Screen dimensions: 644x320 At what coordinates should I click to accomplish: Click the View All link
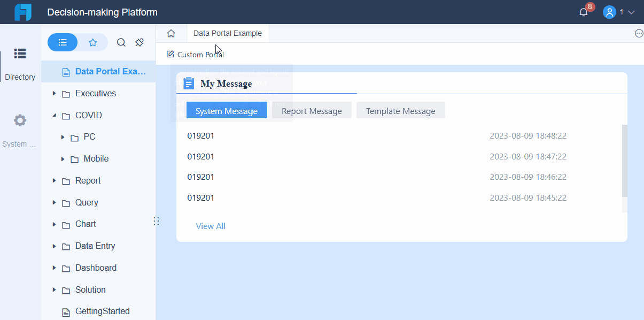[210, 226]
